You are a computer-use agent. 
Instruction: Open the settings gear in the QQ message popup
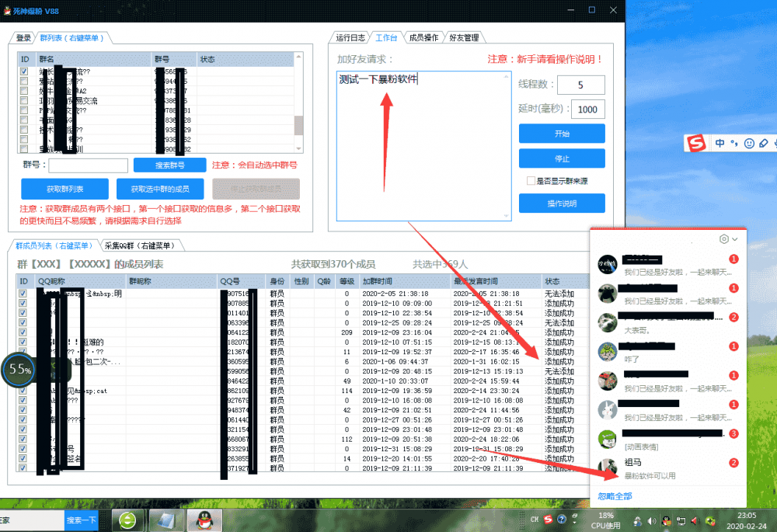click(724, 239)
